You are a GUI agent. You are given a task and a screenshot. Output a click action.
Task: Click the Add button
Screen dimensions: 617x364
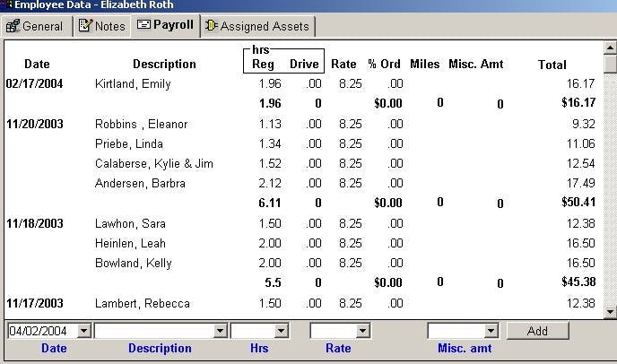[537, 331]
